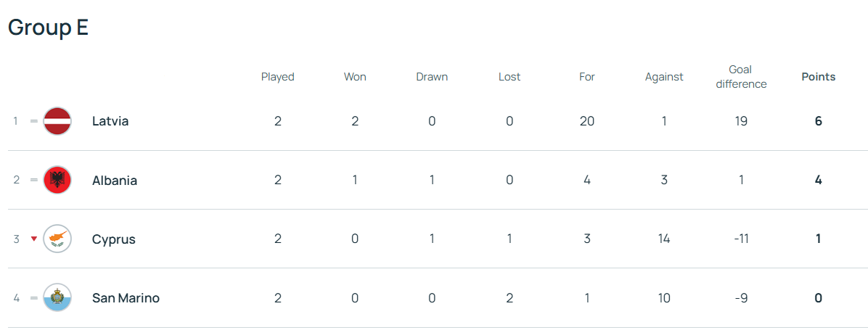This screenshot has height=330, width=868.
Task: Select the Cyprus team name
Action: coord(114,239)
